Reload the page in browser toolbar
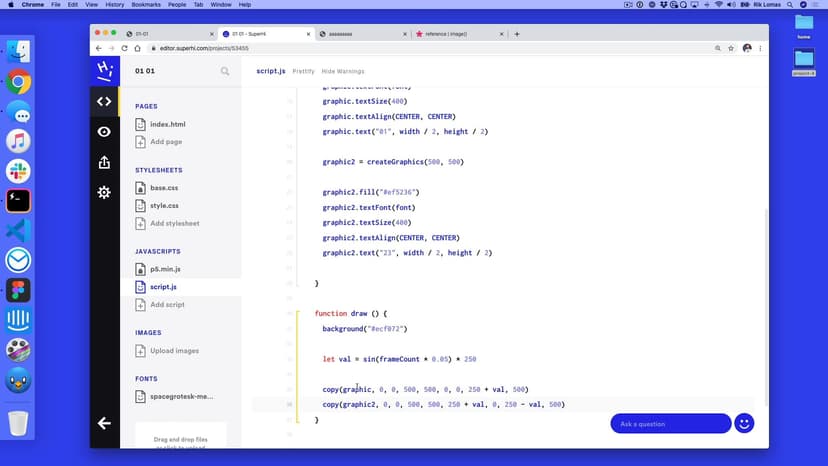Screen dimensions: 828x466 124,48
